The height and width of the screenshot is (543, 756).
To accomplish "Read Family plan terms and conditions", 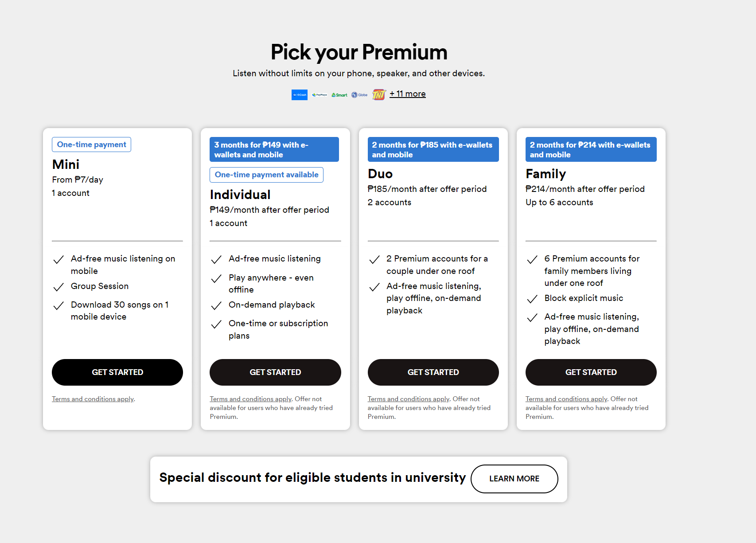I will pyautogui.click(x=566, y=399).
